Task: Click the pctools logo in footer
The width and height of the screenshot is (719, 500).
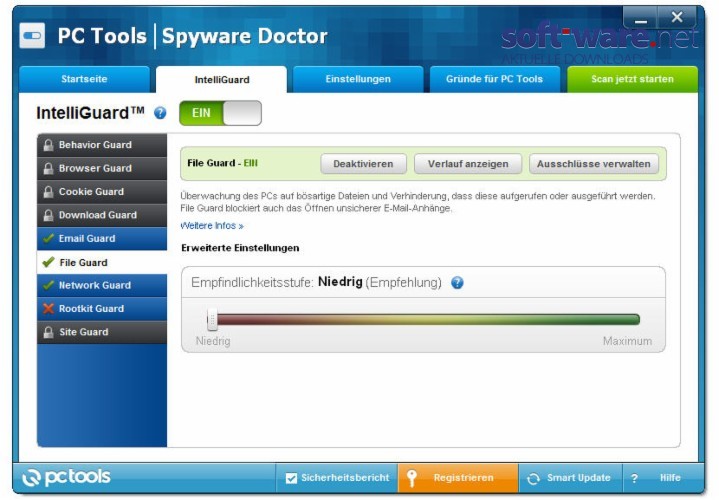Action: 66,477
